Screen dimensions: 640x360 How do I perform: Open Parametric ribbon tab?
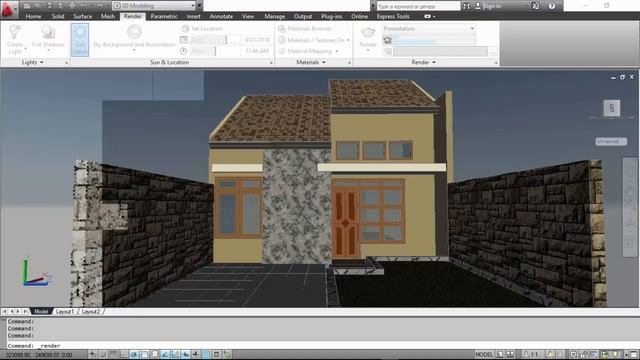pyautogui.click(x=164, y=16)
